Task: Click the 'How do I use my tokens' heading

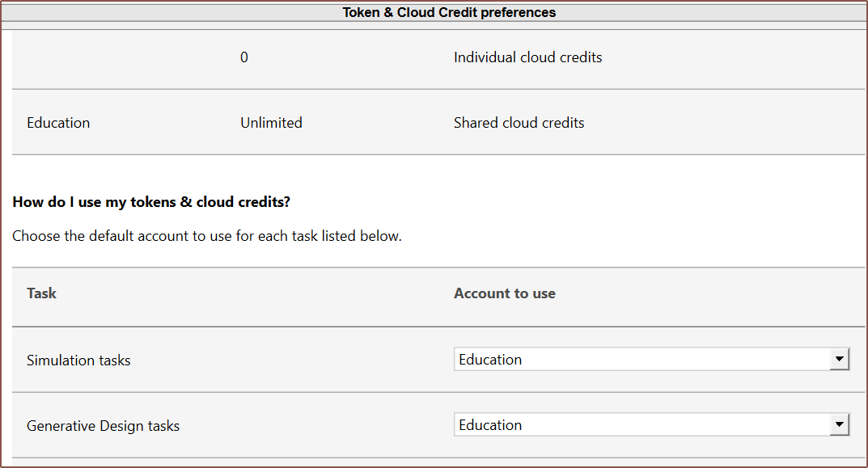Action: 151,202
